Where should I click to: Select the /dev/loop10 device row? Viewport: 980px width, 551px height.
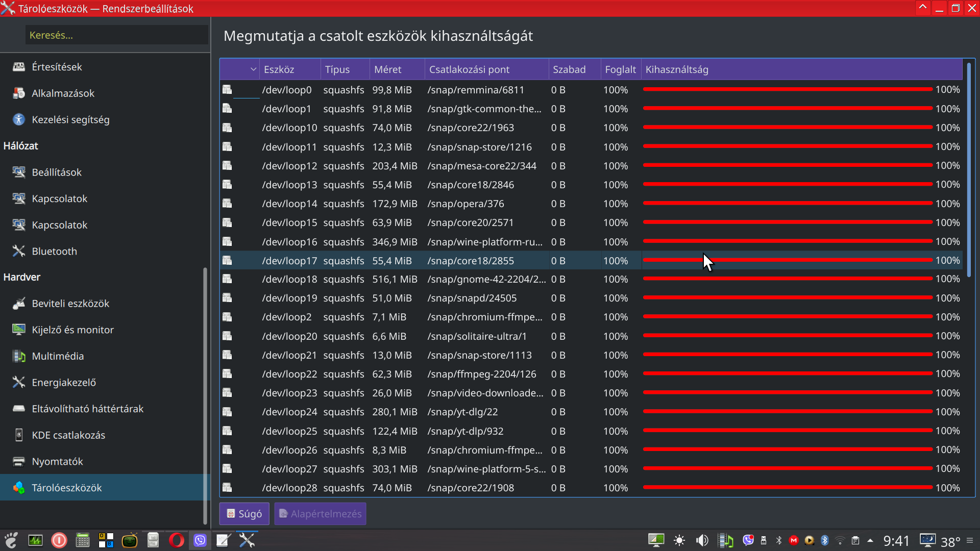coord(591,128)
